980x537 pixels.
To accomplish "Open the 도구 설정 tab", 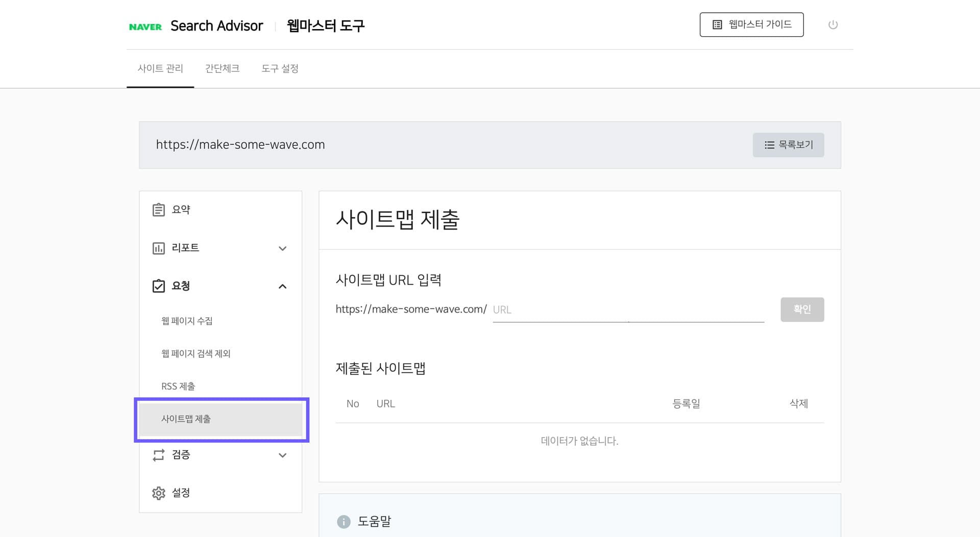I will point(280,68).
